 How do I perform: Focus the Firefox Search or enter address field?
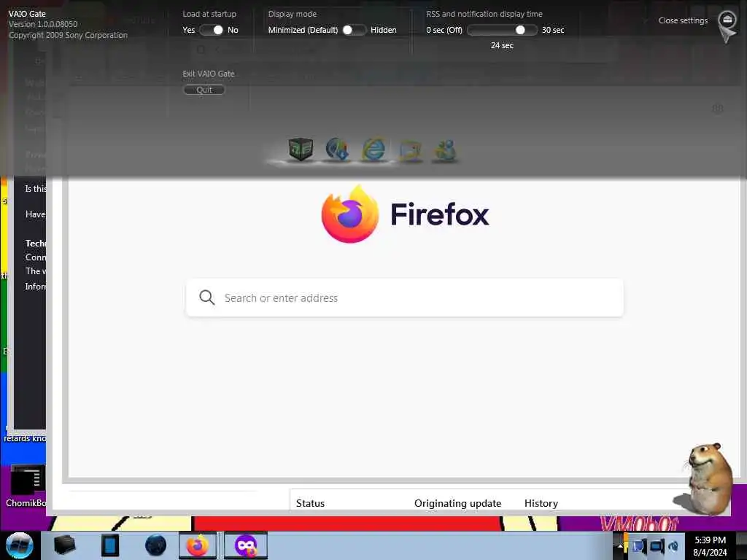(x=404, y=297)
